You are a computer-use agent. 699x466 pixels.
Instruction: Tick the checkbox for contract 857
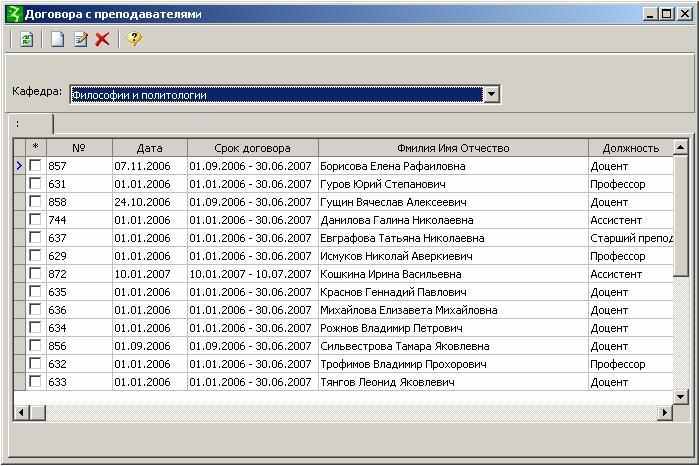(35, 165)
